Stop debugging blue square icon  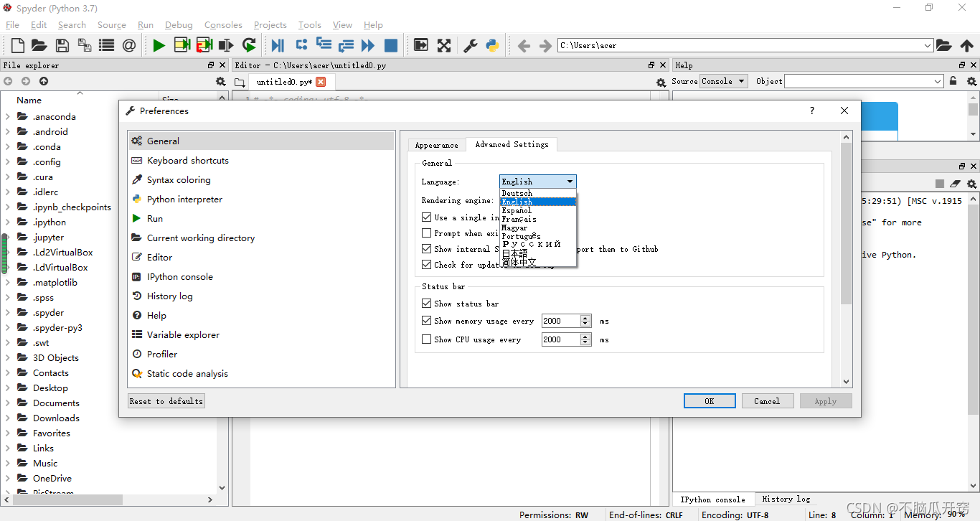tap(391, 45)
